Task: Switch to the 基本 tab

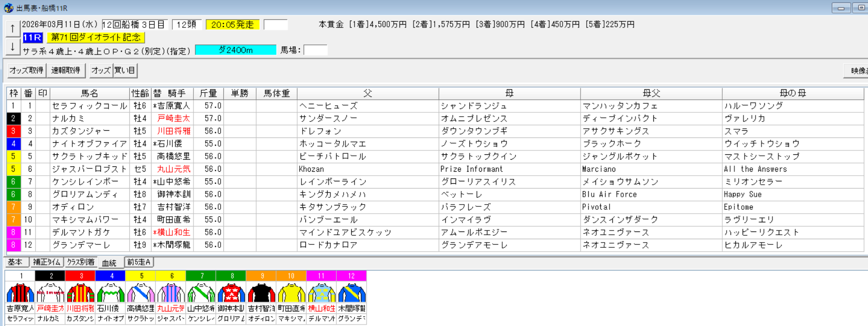Action: click(x=15, y=262)
